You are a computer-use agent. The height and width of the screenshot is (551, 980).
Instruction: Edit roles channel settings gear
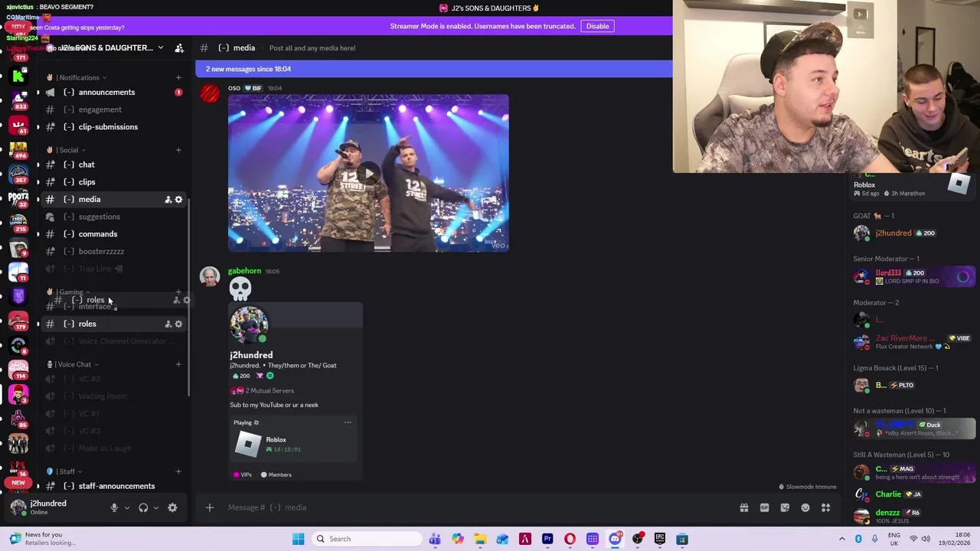click(178, 324)
